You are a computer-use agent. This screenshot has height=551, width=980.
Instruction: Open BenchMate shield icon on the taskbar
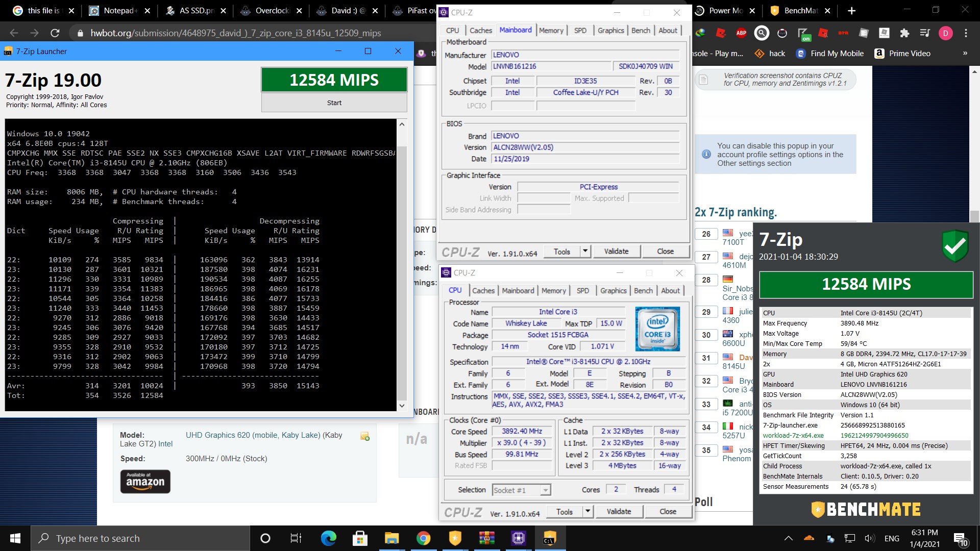coord(455,538)
